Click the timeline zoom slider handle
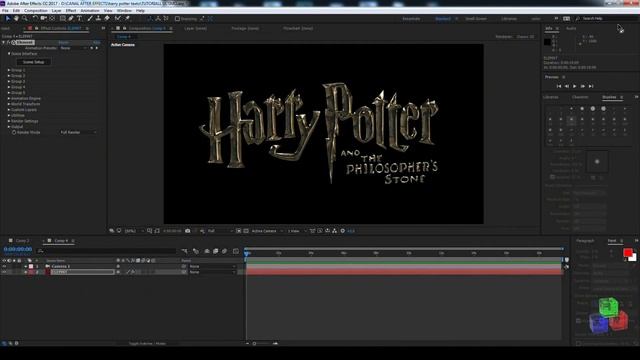 pos(254,344)
